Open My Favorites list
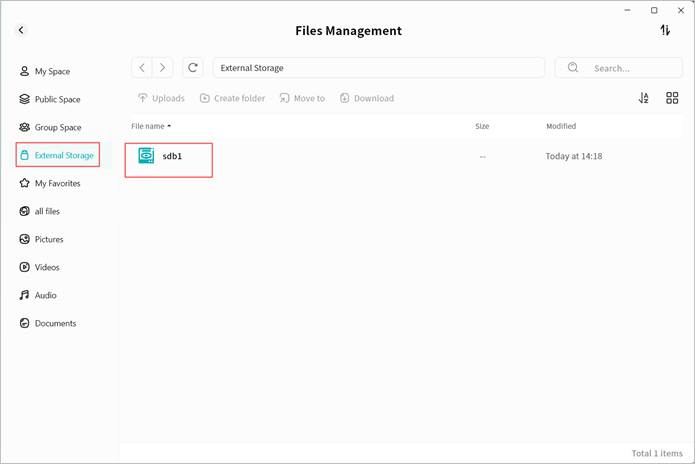 click(57, 184)
